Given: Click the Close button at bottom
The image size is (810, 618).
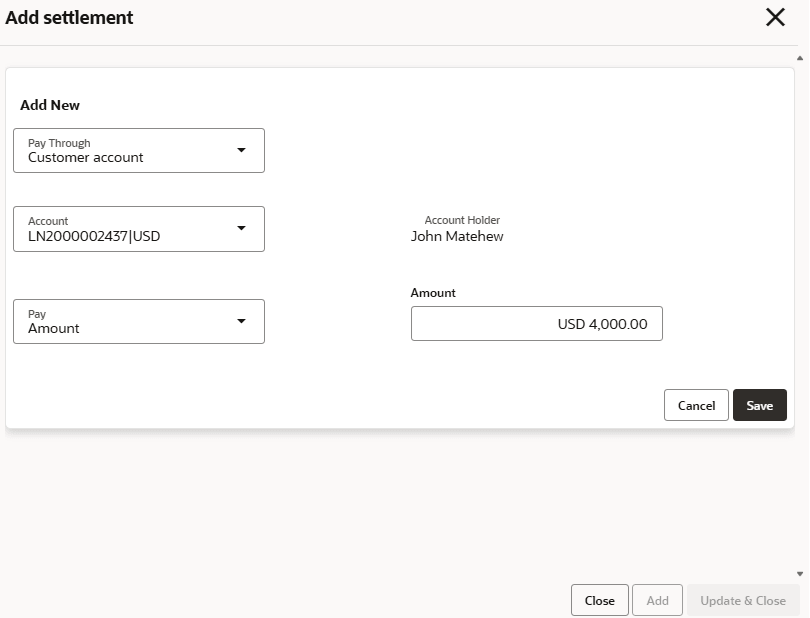Looking at the screenshot, I should [x=600, y=600].
